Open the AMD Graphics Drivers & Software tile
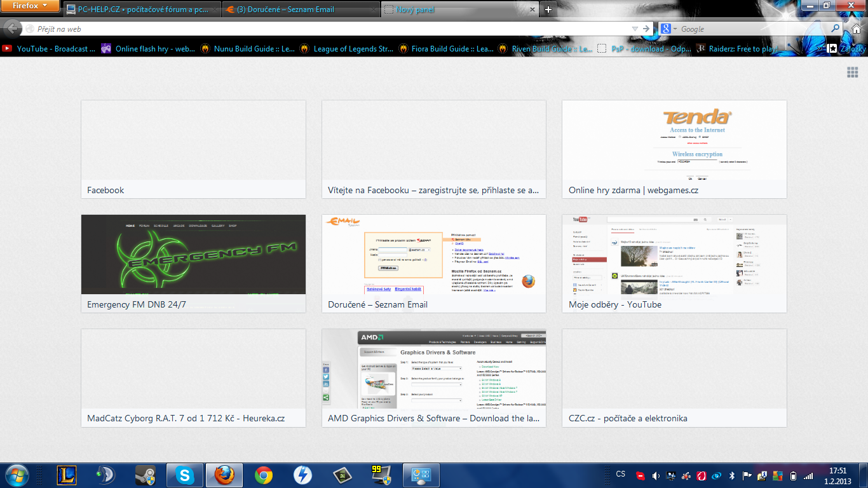 (434, 377)
